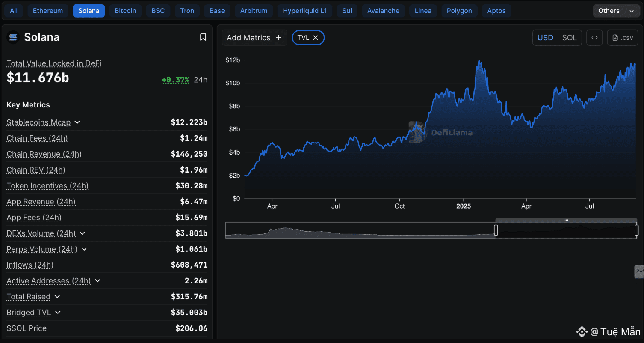Open the side panel arrow tab
Image resolution: width=644 pixels, height=343 pixels.
tap(639, 271)
